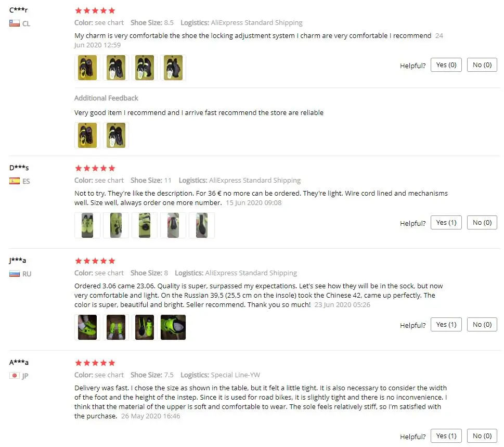Screen dimensions: 504x447
Task: Open first photo under Additional Feedback
Action: click(87, 135)
